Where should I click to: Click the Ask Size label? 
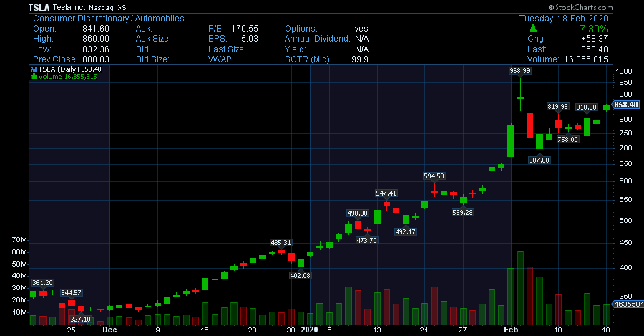click(153, 39)
